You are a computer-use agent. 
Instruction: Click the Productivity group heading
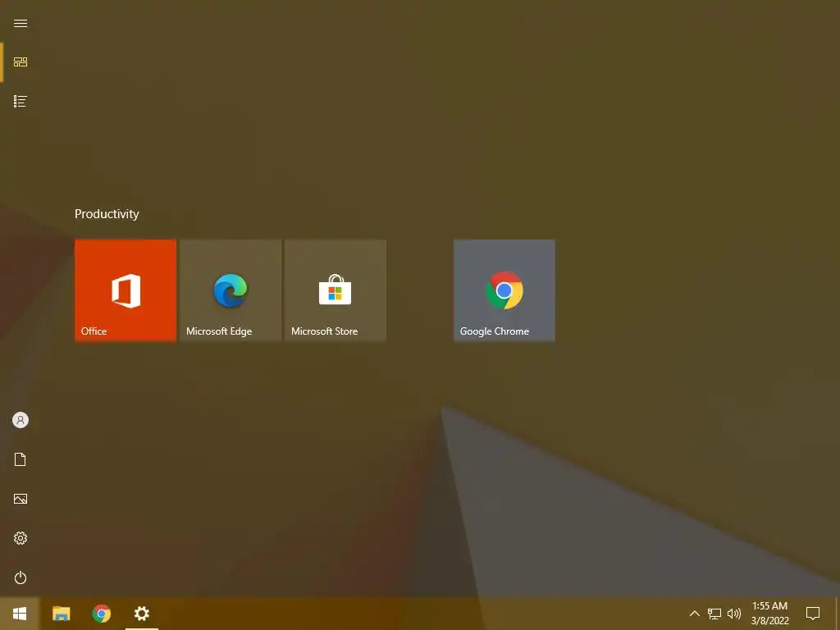(x=107, y=214)
